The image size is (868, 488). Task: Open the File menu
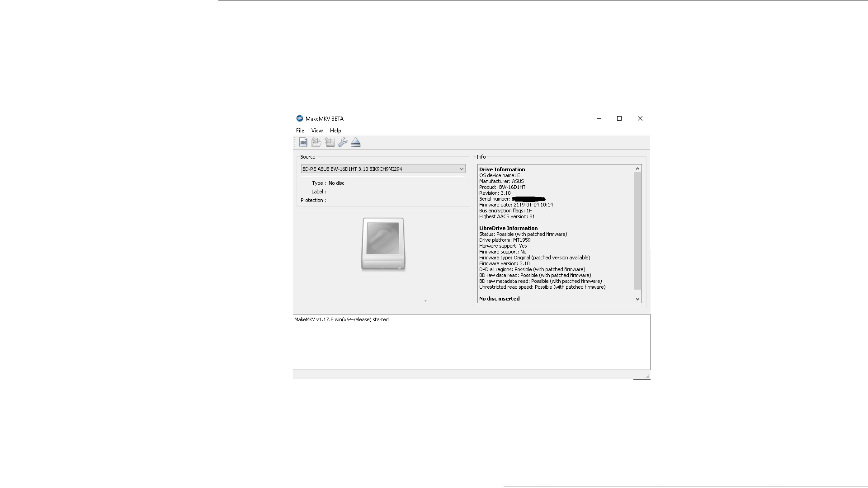(300, 131)
